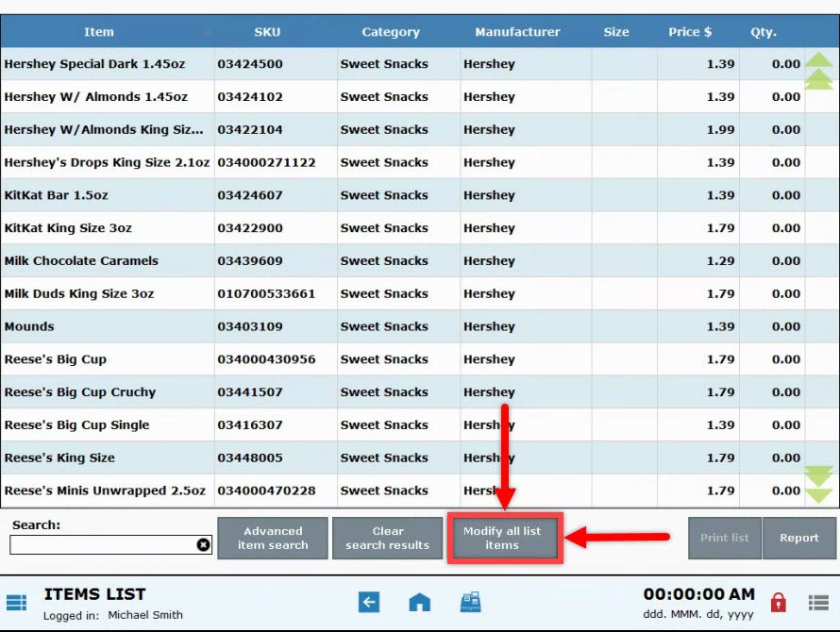This screenshot has height=632, width=840.
Task: Open the register icon in the bottom bar
Action: pos(470,601)
